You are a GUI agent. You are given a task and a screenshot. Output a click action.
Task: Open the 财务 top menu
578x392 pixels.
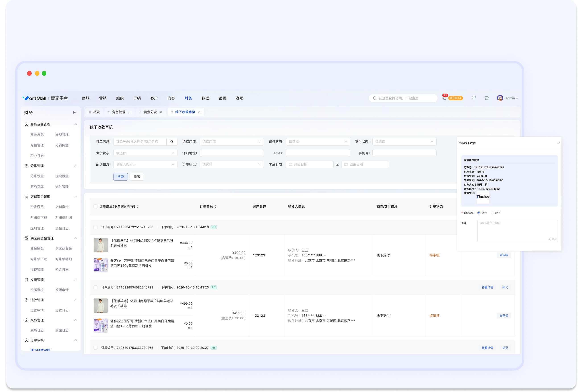[x=188, y=98]
